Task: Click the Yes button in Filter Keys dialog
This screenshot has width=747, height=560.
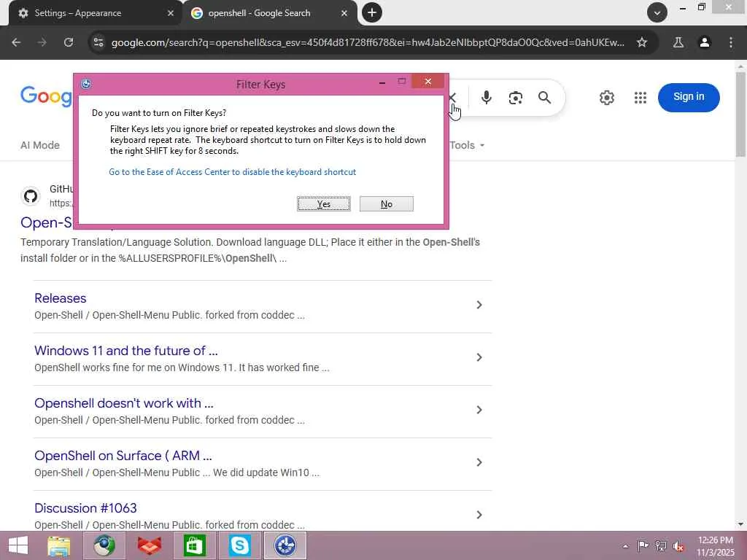Action: tap(323, 204)
